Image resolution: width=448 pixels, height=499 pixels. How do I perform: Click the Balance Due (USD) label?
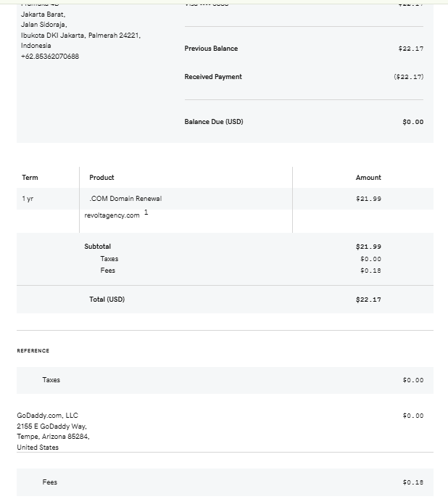point(214,122)
